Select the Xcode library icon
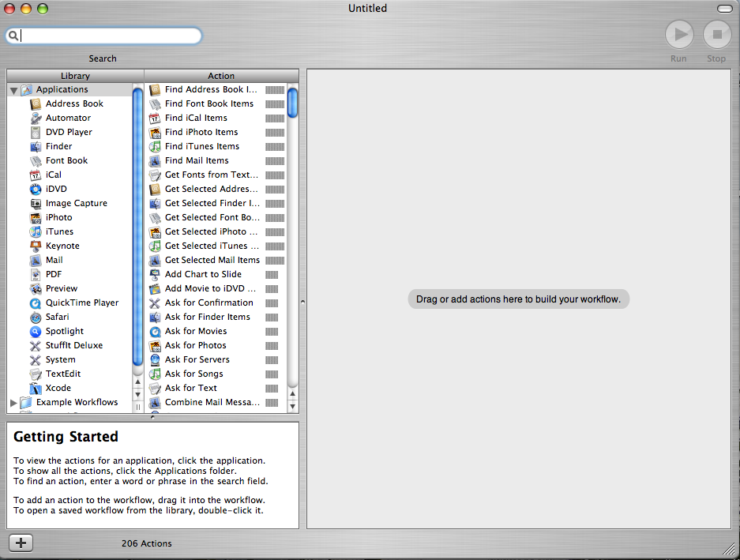This screenshot has height=560, width=740. [36, 388]
